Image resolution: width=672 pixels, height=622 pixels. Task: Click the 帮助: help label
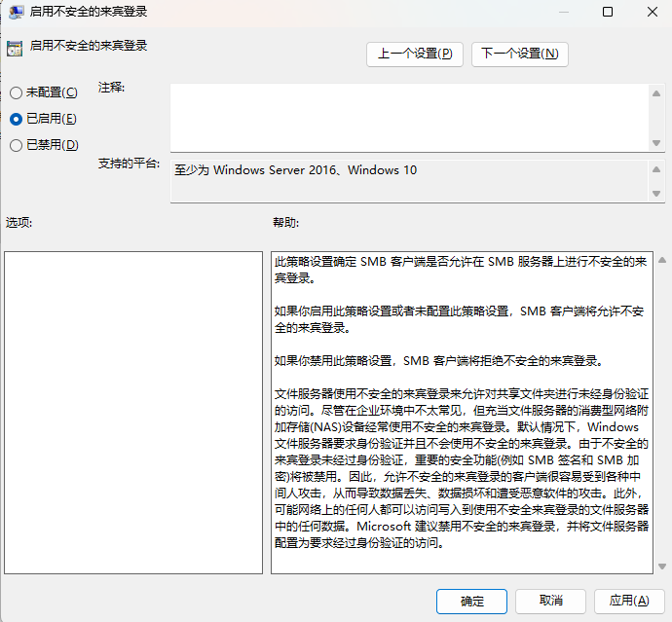(286, 222)
